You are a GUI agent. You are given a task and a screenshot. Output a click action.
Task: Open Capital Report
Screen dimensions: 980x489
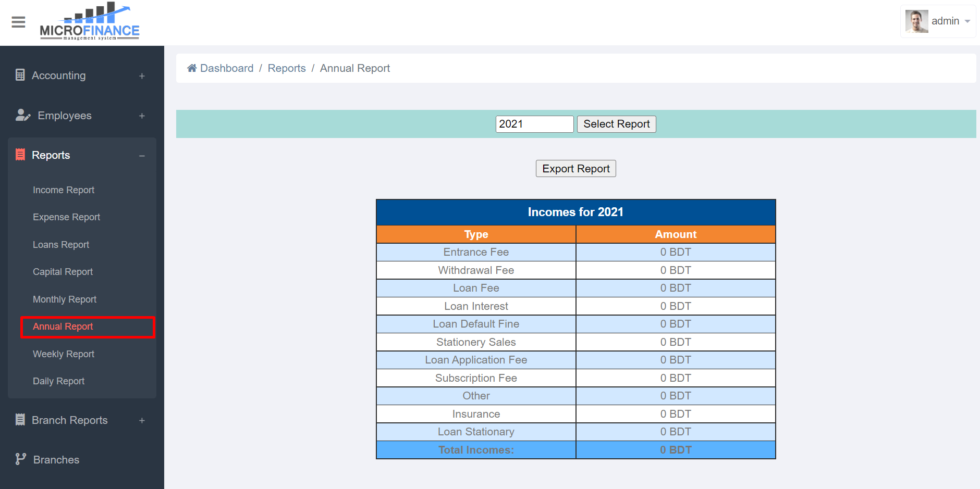(63, 272)
